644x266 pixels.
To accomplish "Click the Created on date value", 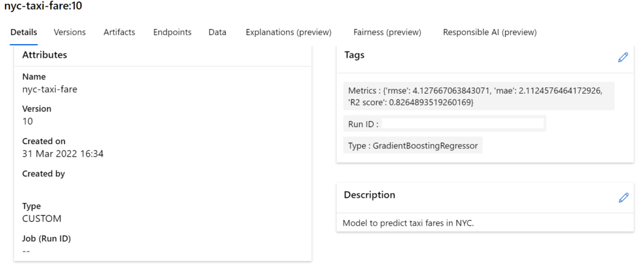I will [x=63, y=154].
